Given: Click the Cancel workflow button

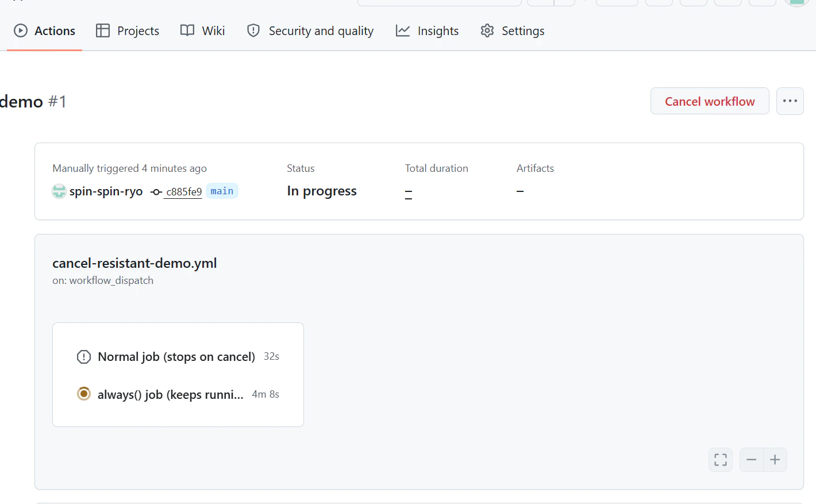Looking at the screenshot, I should tap(710, 101).
